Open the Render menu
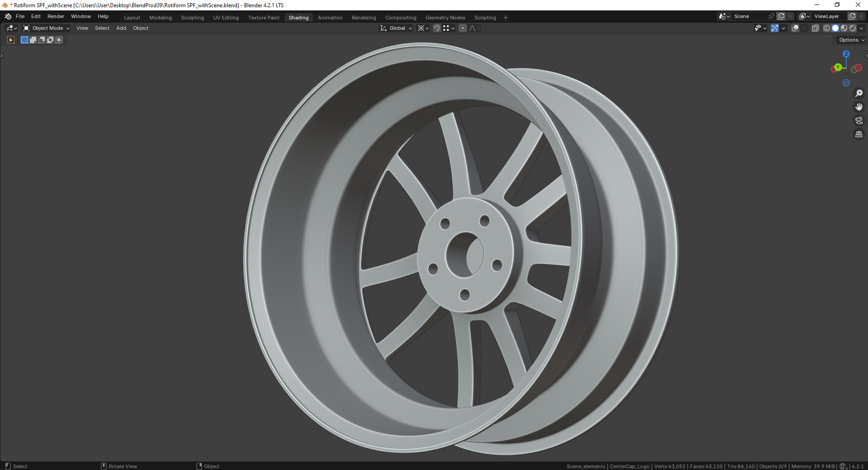Viewport: 868px width, 470px height. (56, 16)
